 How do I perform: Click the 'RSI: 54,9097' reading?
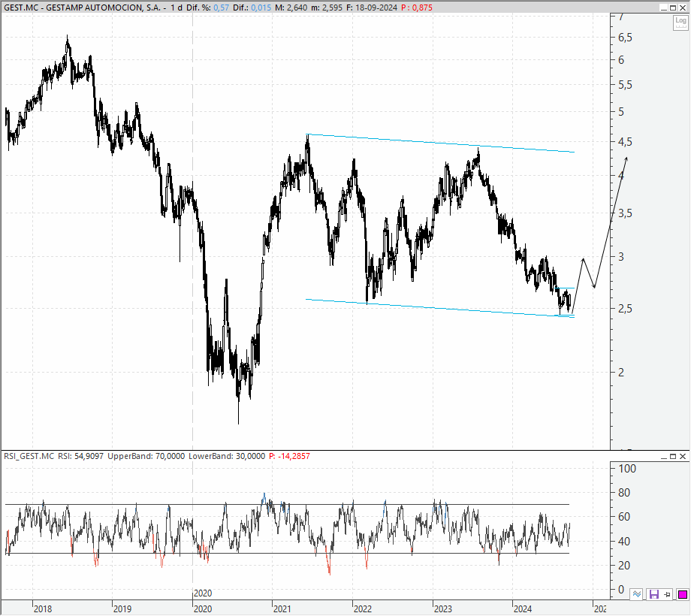(80, 456)
